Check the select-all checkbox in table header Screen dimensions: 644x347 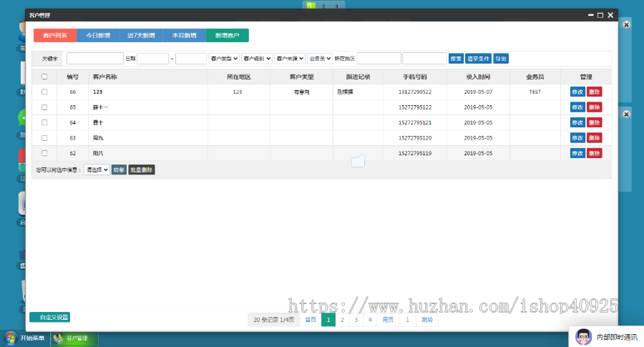point(44,77)
